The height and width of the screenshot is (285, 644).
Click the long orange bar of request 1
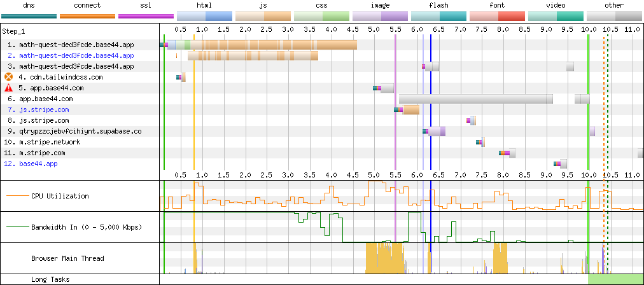pyautogui.click(x=274, y=45)
